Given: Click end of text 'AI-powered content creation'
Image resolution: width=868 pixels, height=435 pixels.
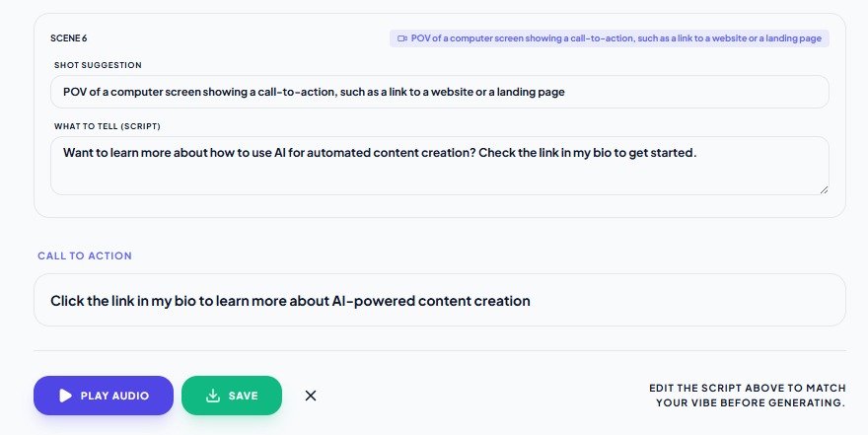Looking at the screenshot, I should click(531, 301).
